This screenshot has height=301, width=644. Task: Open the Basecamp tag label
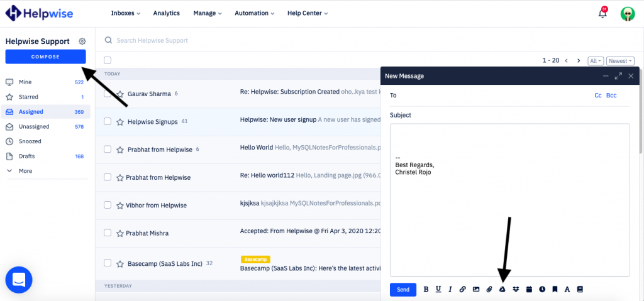255,260
